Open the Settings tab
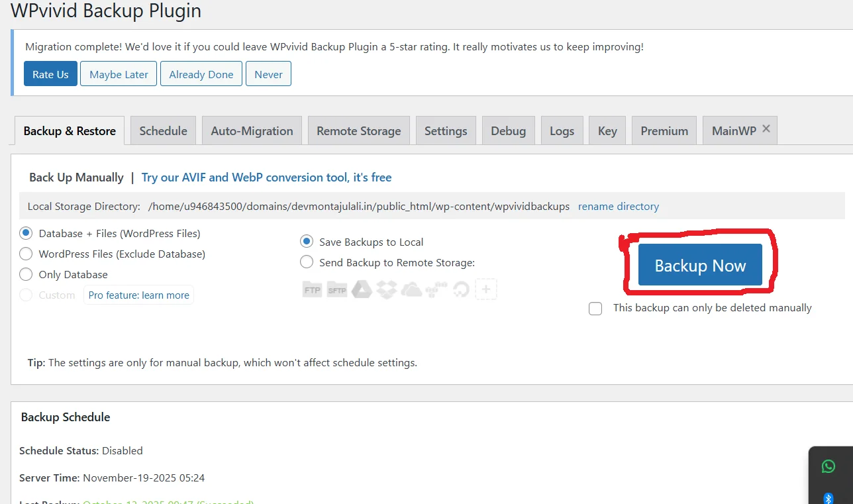 (446, 130)
